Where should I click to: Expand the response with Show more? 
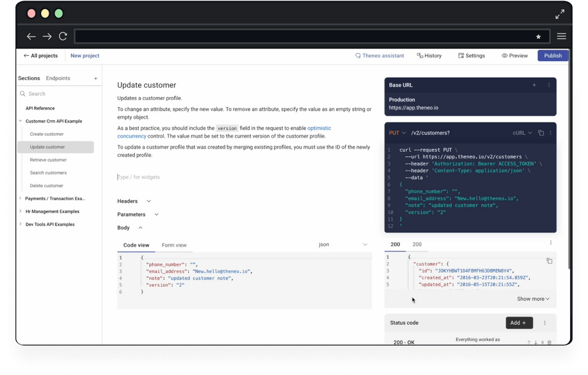pyautogui.click(x=532, y=299)
